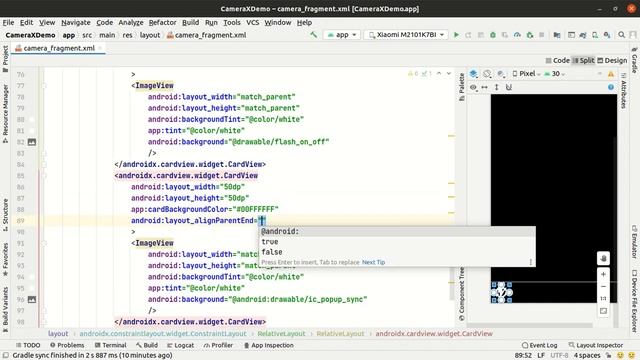640x360 pixels.
Task: Go to previous highlighted error arrow
Action: (439, 73)
